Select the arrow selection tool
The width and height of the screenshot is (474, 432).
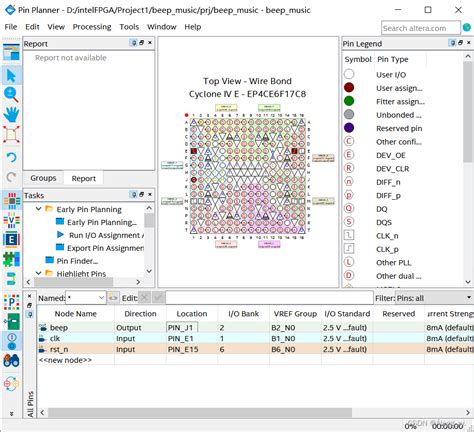coord(11,75)
